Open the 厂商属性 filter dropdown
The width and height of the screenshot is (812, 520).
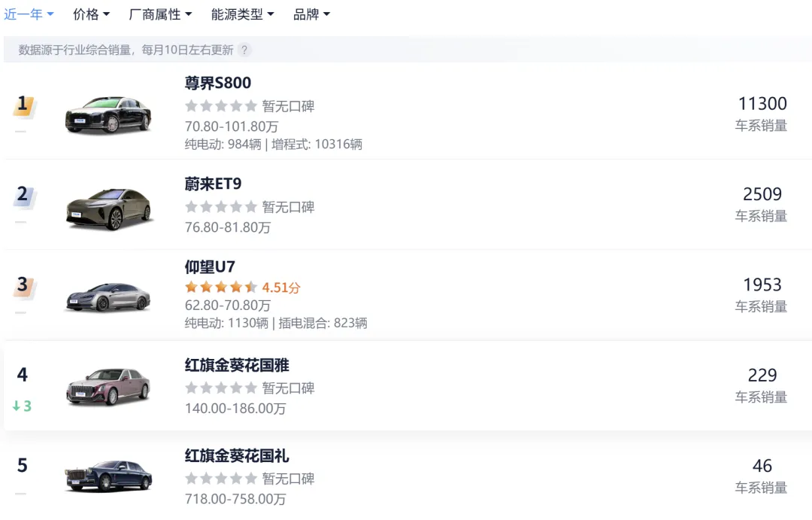point(160,14)
